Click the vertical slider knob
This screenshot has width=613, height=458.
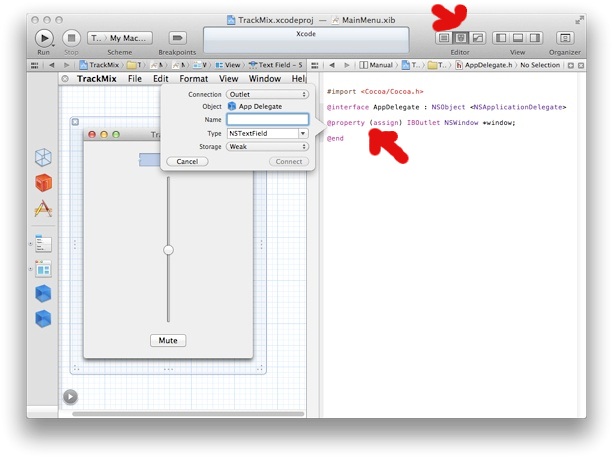(168, 250)
